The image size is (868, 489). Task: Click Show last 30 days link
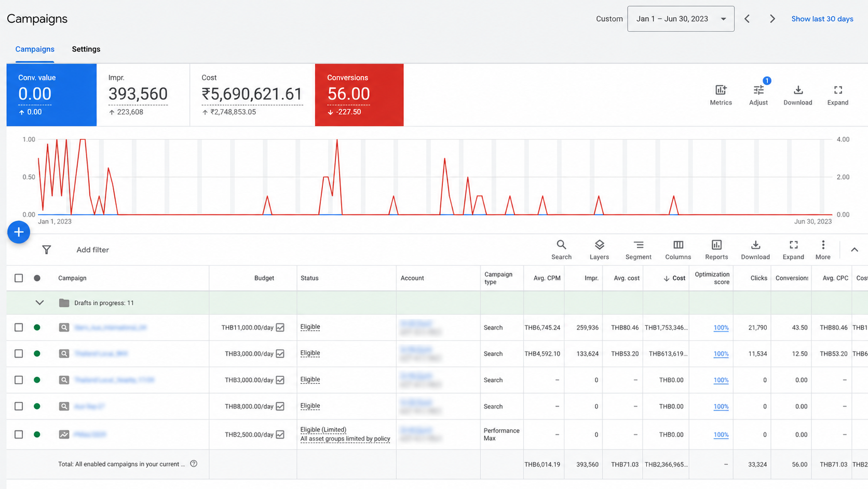point(822,19)
